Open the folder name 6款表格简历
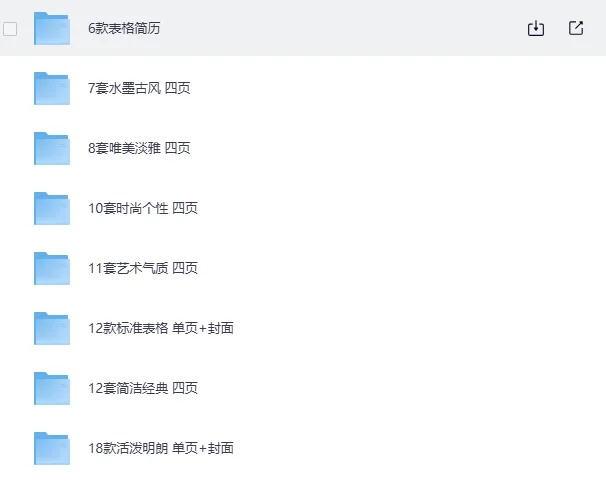Viewport: 606px width, 490px height. click(x=124, y=29)
